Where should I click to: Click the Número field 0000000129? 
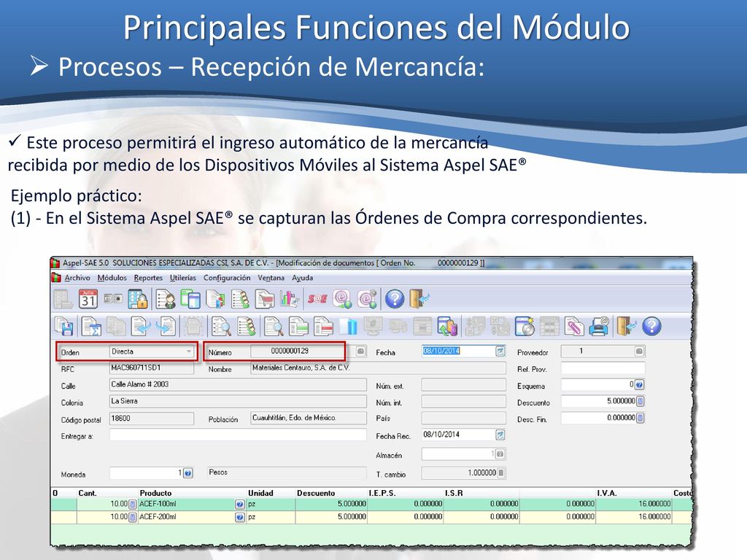point(298,351)
